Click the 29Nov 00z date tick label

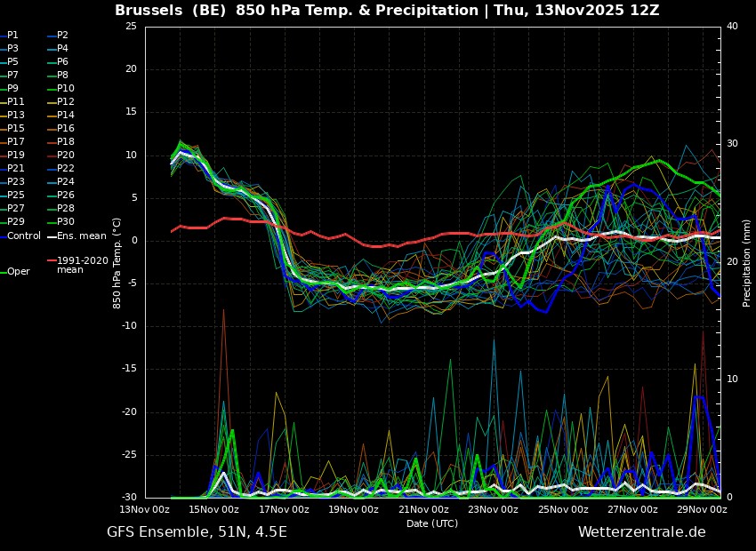coord(702,509)
